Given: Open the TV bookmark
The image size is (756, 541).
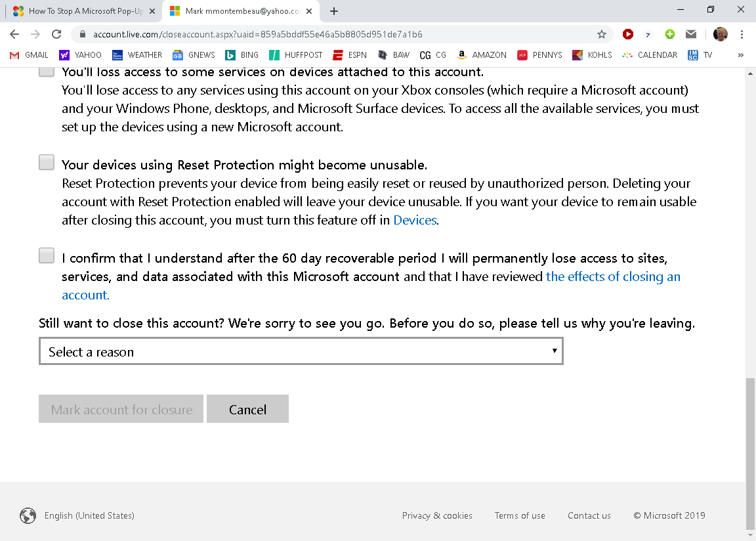Looking at the screenshot, I should coord(700,55).
